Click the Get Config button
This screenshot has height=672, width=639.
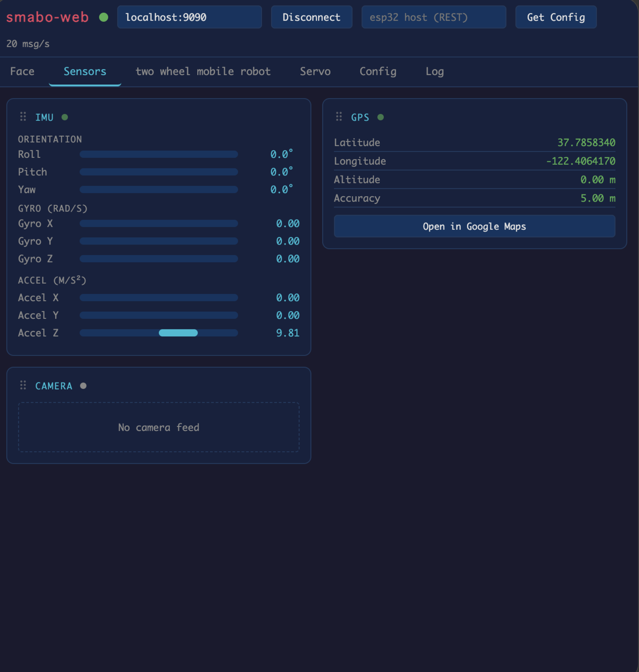click(556, 17)
